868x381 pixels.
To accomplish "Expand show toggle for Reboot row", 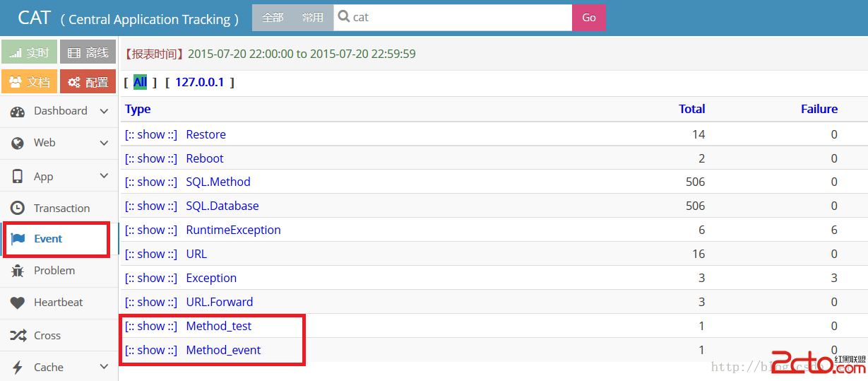I will [151, 158].
